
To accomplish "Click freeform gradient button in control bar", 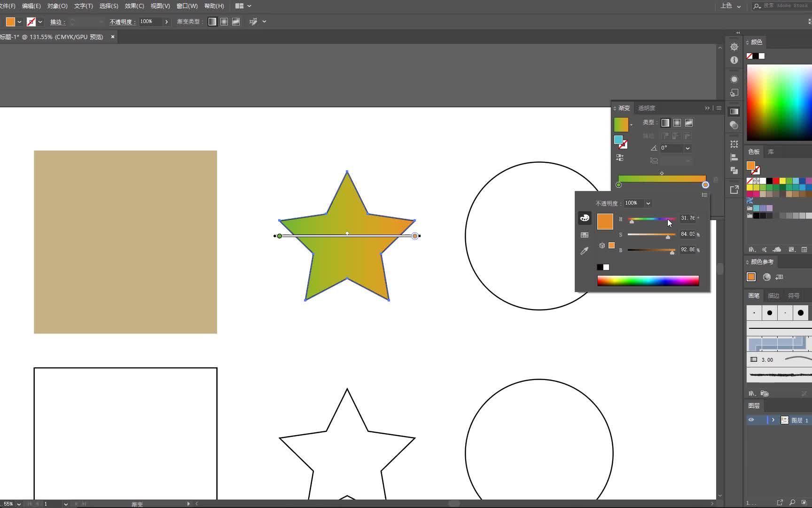I will 236,22.
